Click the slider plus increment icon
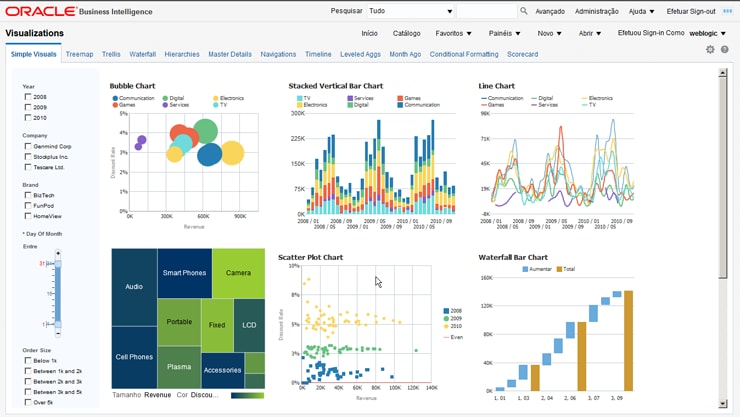Image resolution: width=740 pixels, height=417 pixels. [x=58, y=253]
